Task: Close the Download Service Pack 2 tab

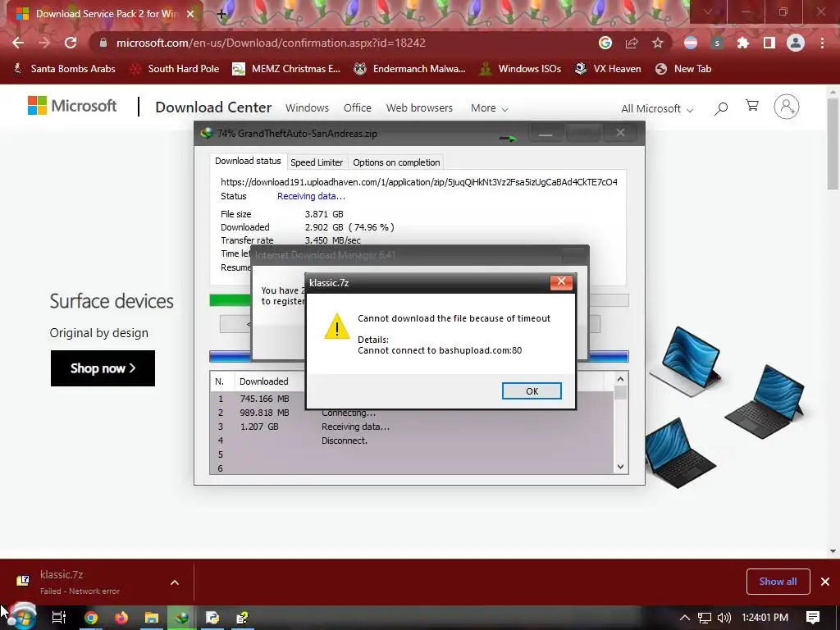Action: click(190, 14)
